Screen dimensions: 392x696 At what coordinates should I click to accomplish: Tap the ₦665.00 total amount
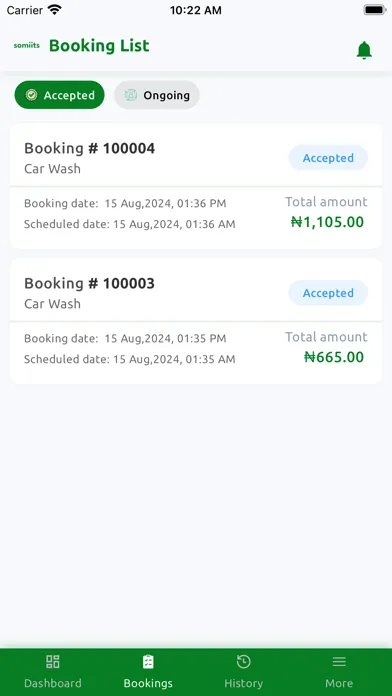pyautogui.click(x=334, y=357)
